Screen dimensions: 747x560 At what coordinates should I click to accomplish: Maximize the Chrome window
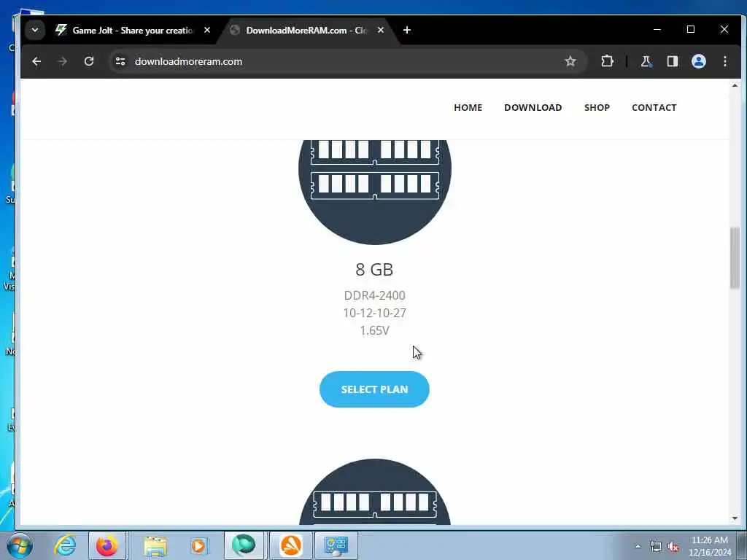click(x=691, y=29)
